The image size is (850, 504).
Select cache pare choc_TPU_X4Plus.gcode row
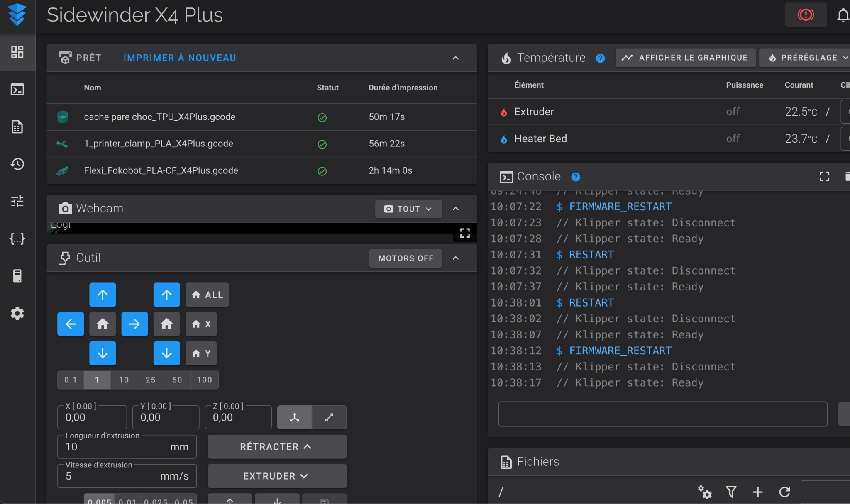[x=262, y=117]
